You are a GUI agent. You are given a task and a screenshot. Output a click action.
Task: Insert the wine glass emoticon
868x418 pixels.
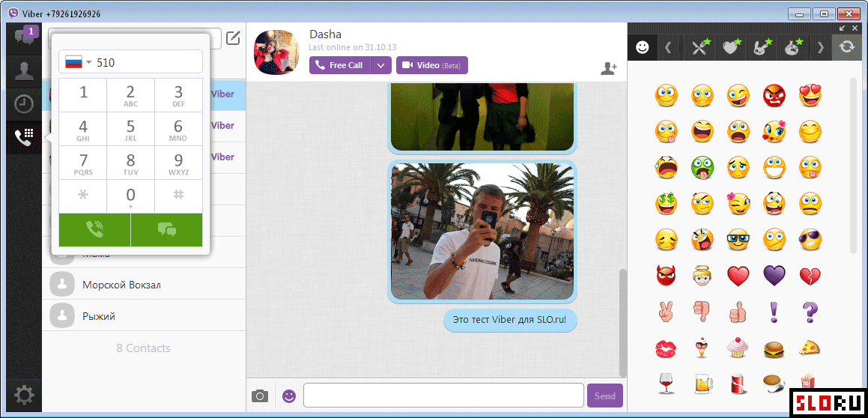666,384
